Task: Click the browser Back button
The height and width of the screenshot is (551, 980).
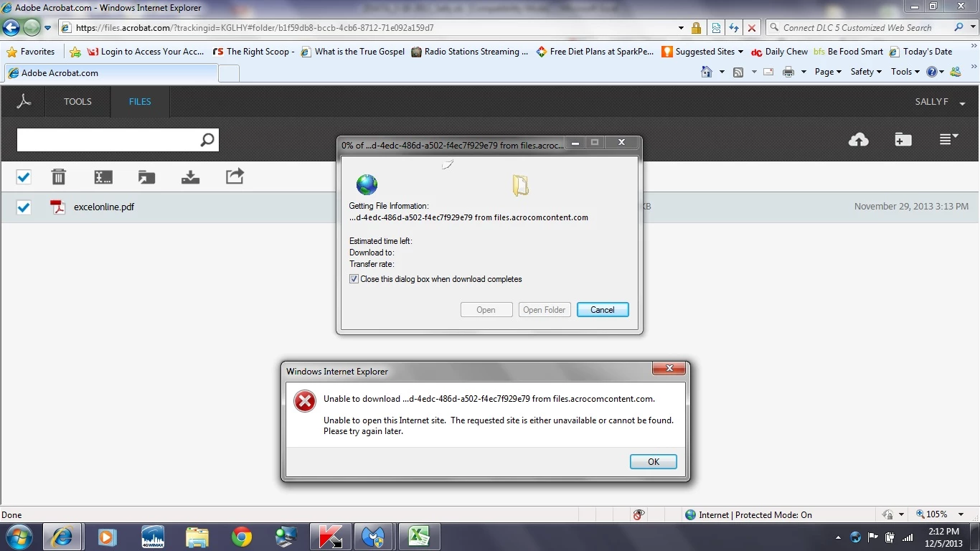Action: click(11, 28)
